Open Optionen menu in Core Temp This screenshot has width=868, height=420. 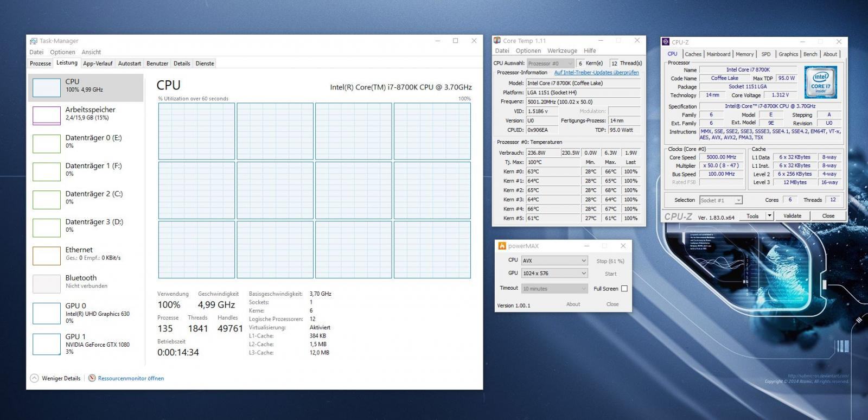528,51
